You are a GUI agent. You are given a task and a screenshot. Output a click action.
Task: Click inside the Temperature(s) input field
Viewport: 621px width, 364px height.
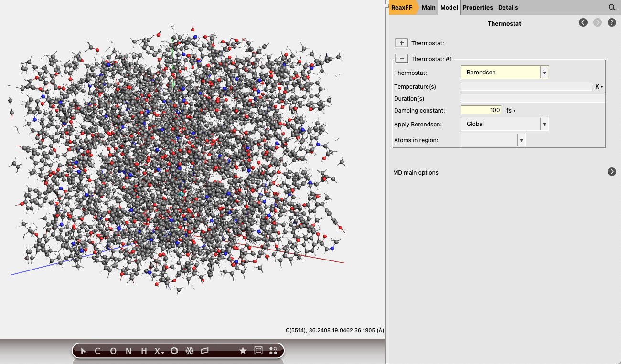525,86
